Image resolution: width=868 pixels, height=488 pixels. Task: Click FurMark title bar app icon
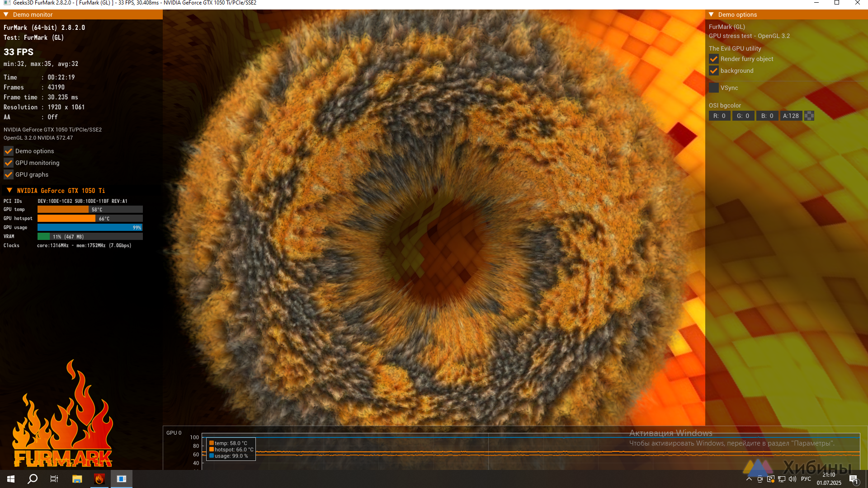[7, 3]
